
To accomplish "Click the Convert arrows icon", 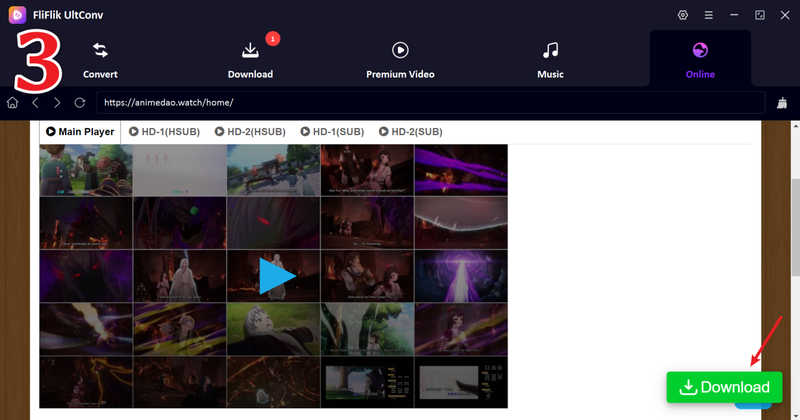I will coord(100,50).
